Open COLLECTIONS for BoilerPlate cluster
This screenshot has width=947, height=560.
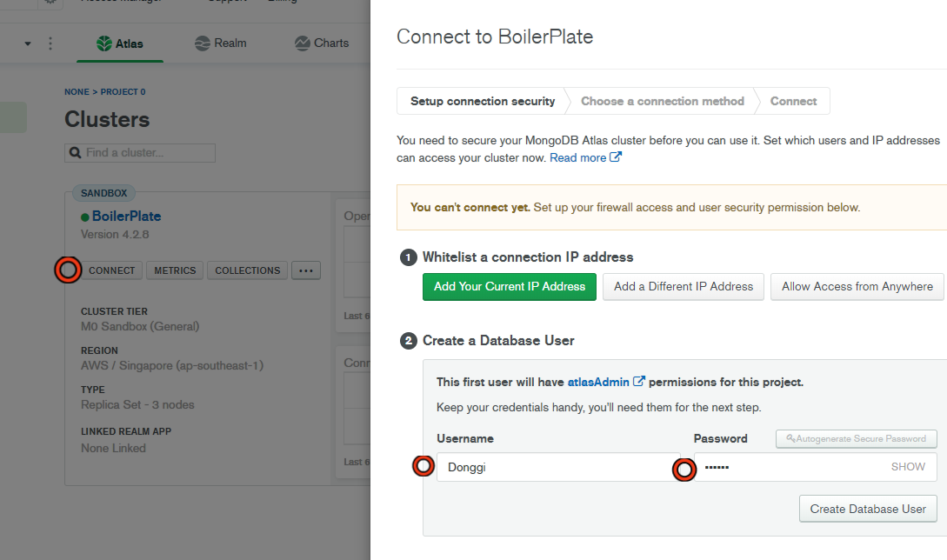[x=248, y=270]
